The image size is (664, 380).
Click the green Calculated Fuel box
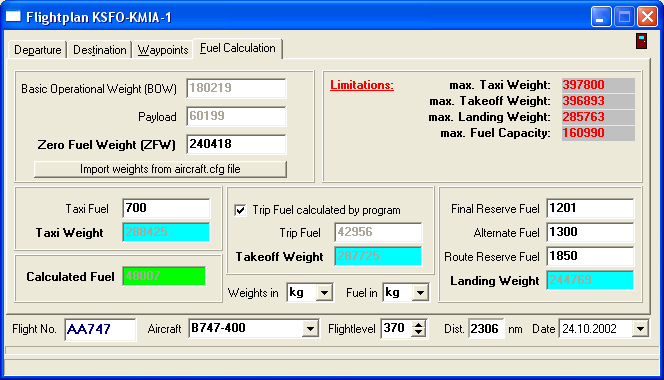pos(164,276)
